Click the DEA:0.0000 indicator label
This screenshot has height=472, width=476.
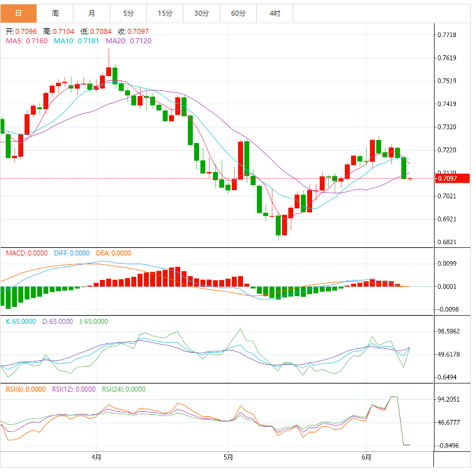click(114, 253)
